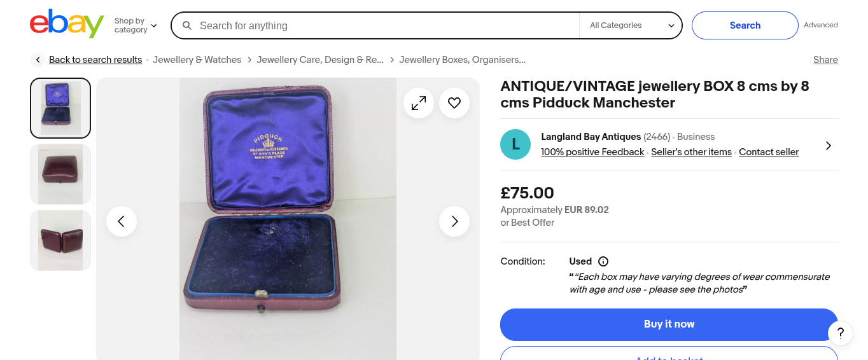
Task: Open the 100% positive Feedback link
Action: click(592, 152)
